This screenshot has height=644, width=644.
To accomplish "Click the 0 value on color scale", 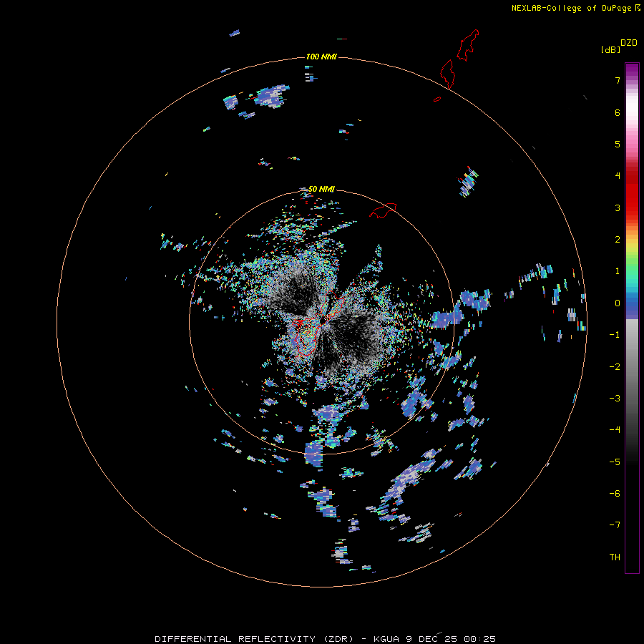I will tap(618, 303).
